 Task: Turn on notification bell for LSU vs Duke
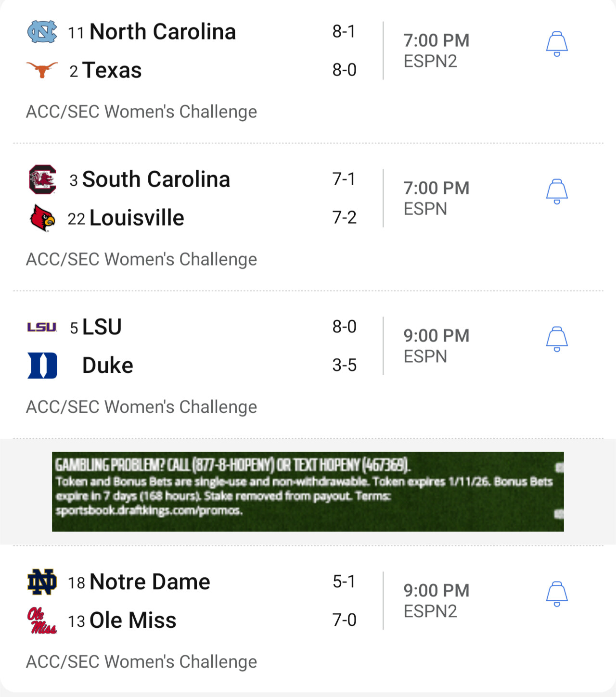pyautogui.click(x=557, y=339)
